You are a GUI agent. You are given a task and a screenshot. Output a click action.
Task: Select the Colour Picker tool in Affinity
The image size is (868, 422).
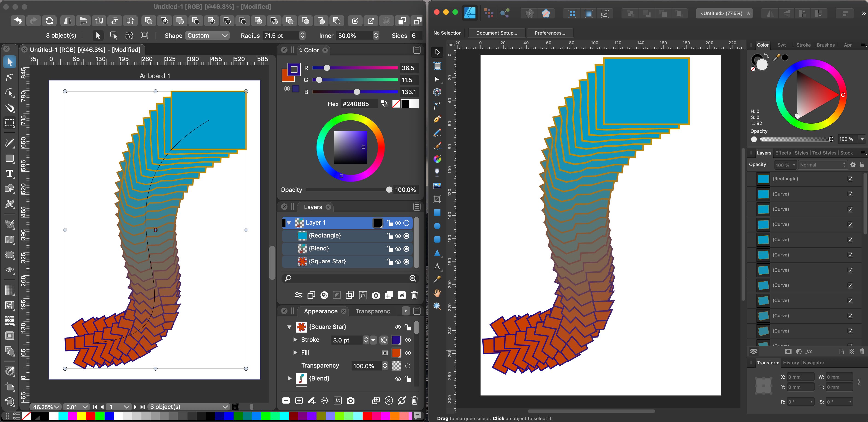tap(437, 279)
